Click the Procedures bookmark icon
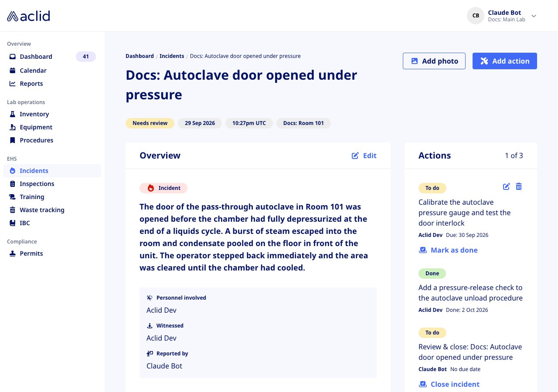 (13, 140)
